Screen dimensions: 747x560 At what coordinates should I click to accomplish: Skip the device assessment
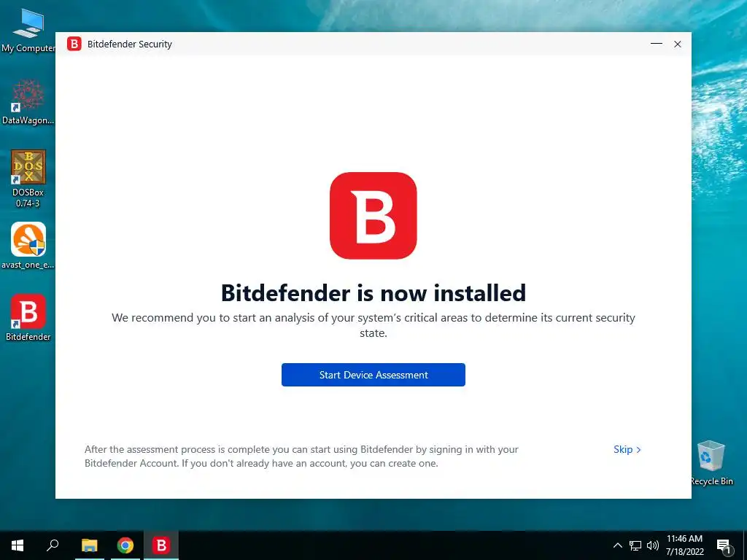627,449
